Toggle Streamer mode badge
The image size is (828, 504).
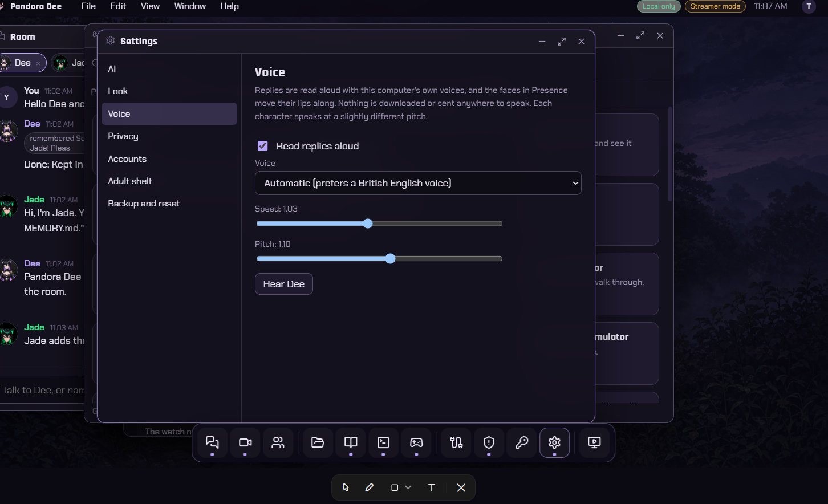coord(715,6)
